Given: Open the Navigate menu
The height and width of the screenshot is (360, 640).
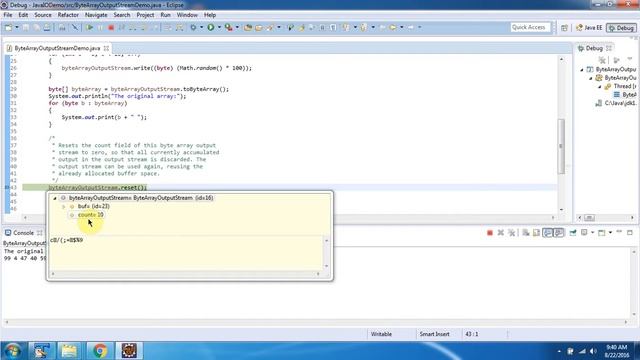Looking at the screenshot, I should [96, 15].
